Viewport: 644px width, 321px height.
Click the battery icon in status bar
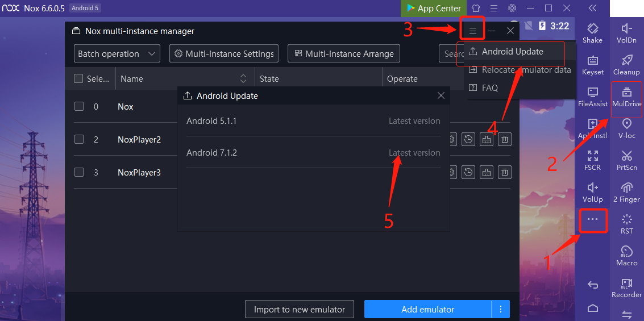pos(542,26)
